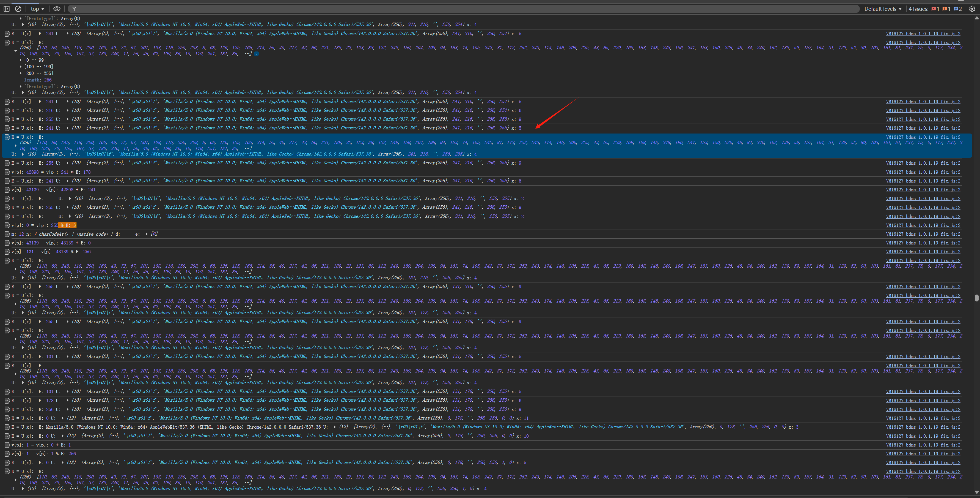Open the 'top' context dropdown
The image size is (980, 498).
[x=37, y=9]
